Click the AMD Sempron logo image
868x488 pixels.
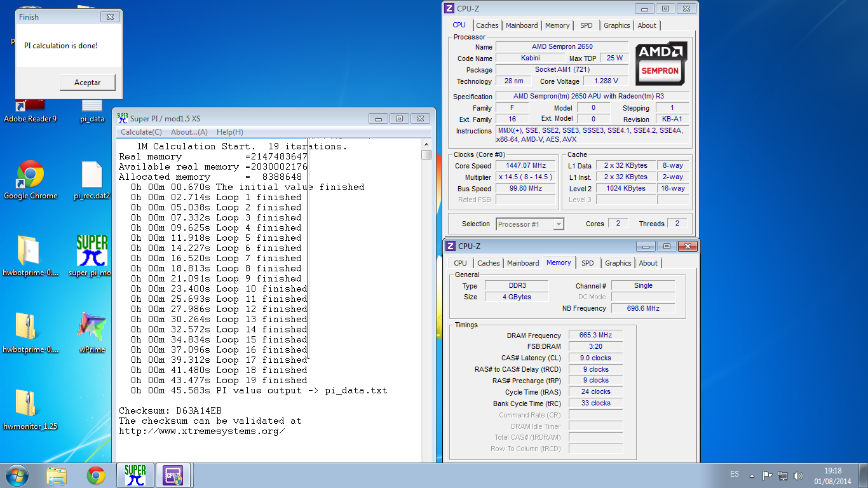click(660, 63)
